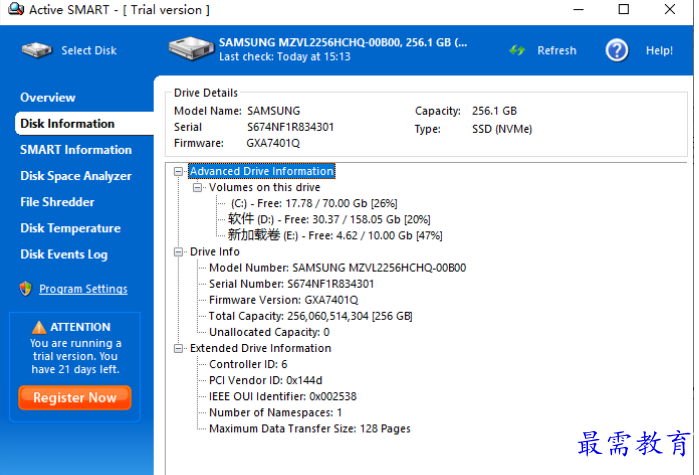Maximize the Active SMART window
Screen dimensions: 699x475
pos(624,9)
